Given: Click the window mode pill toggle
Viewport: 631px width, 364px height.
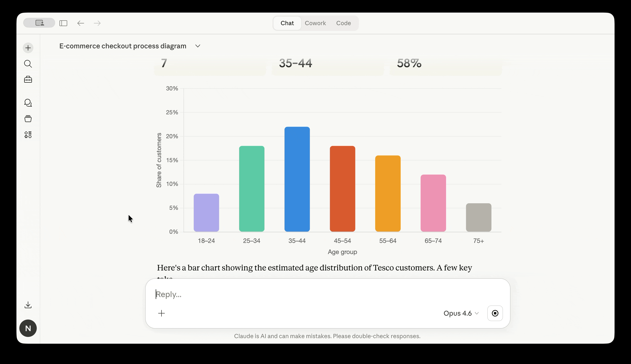Looking at the screenshot, I should click(39, 23).
